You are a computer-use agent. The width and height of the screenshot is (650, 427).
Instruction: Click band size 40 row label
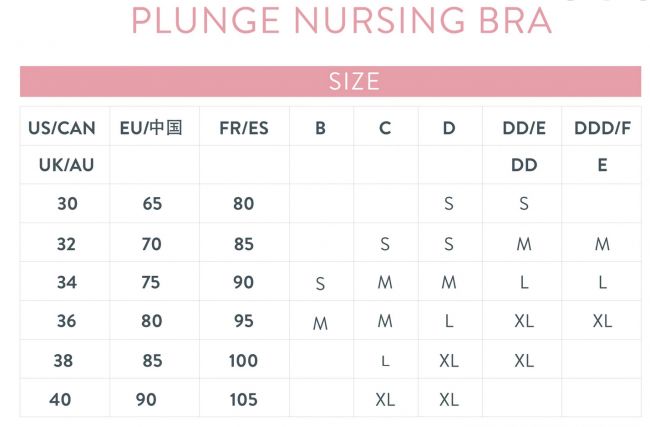pos(60,400)
